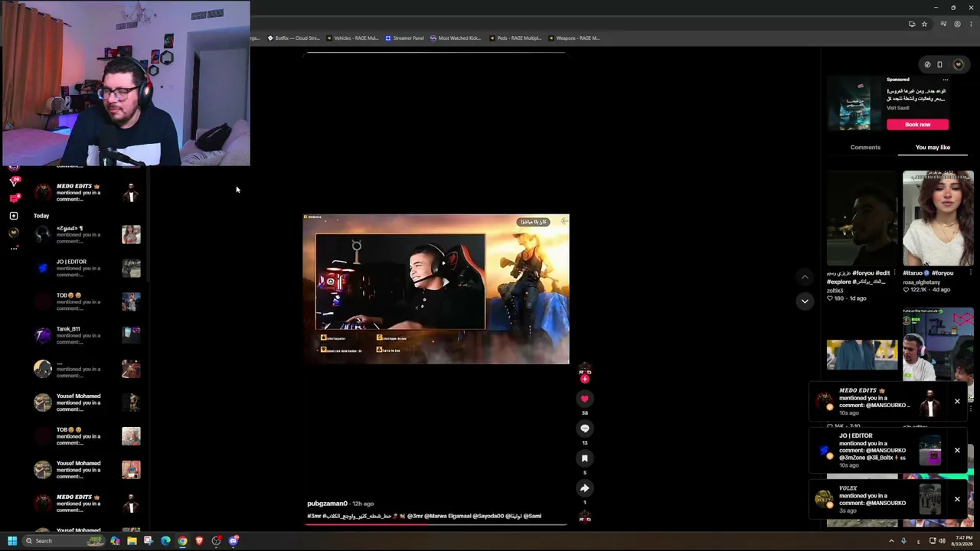Open the BotRix bookmark
Image resolution: width=980 pixels, height=551 pixels.
point(293,38)
